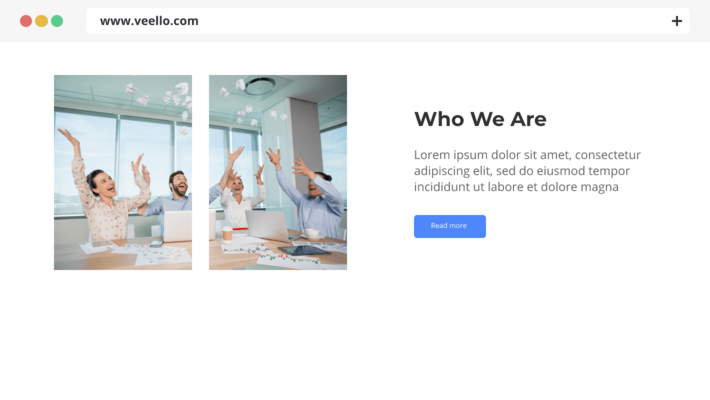Image resolution: width=710 pixels, height=400 pixels.
Task: Click the laptop in the left photo
Action: [178, 226]
